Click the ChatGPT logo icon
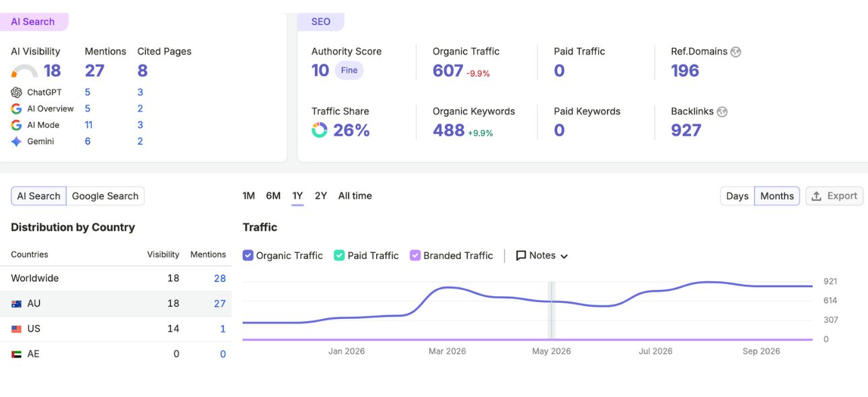Screen dimensions: 868x397 (17, 92)
